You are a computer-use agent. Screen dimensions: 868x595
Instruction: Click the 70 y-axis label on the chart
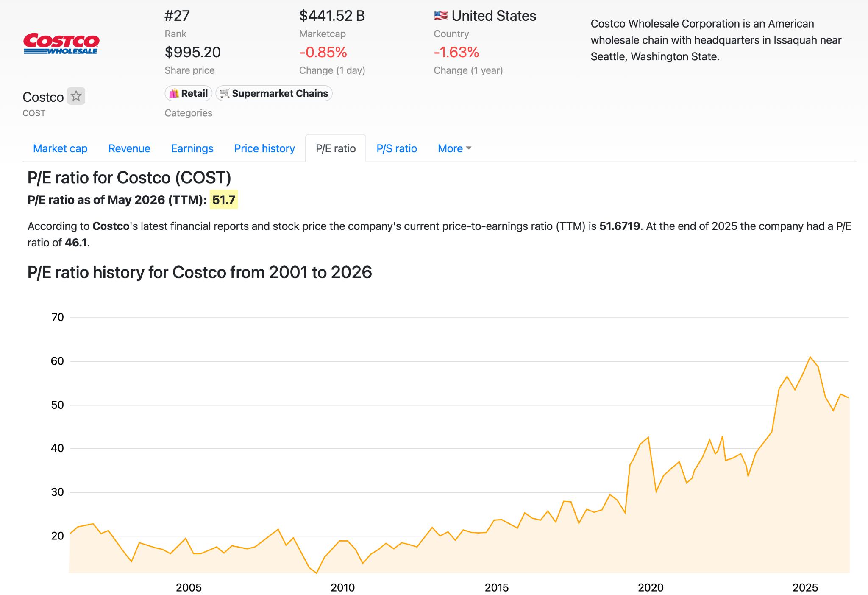tap(58, 317)
